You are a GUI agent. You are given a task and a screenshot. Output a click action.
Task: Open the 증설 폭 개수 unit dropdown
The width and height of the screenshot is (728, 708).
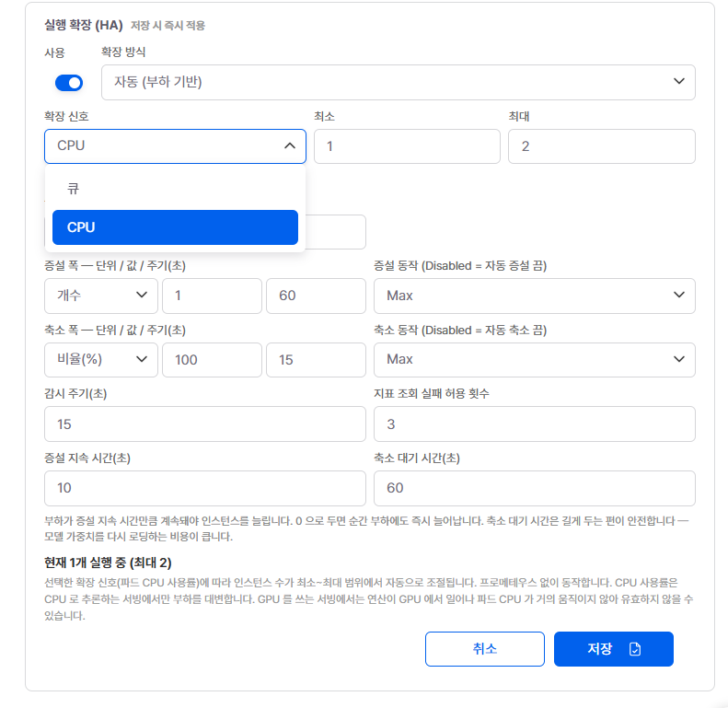coord(101,296)
